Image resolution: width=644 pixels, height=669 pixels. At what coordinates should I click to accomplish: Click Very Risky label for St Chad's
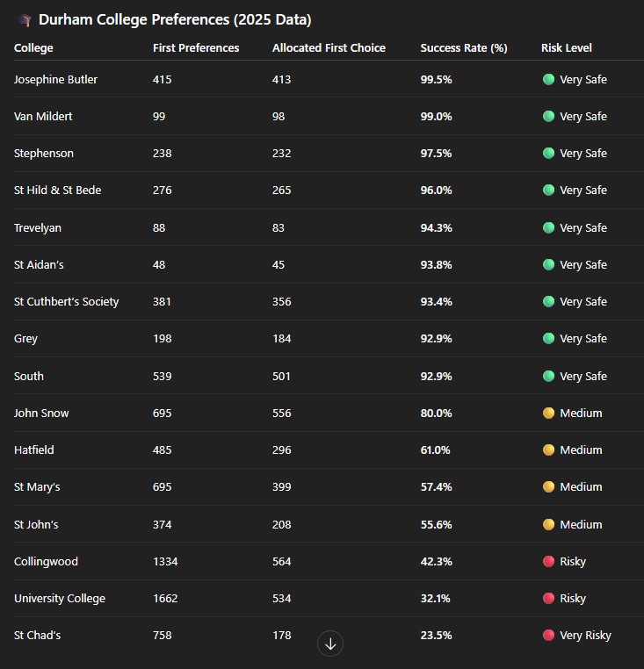(585, 636)
